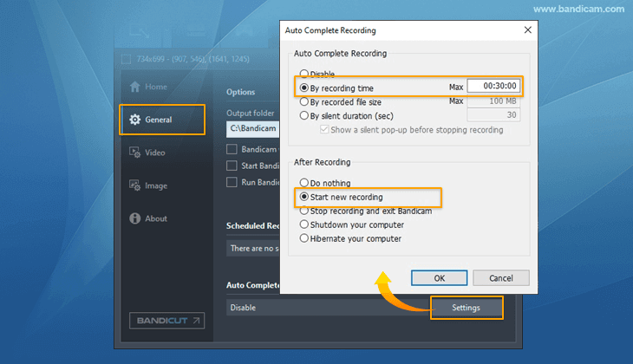Toggle Show a silent pop-up checkbox
Viewport: 633px width, 364px height.
click(324, 129)
